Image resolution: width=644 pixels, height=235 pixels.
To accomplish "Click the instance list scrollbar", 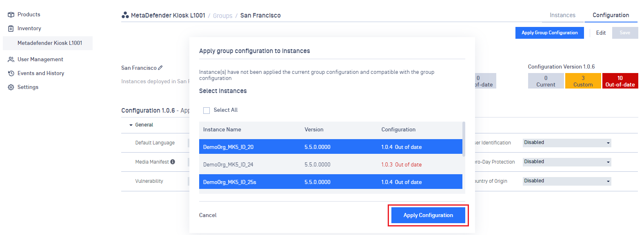I will (464, 139).
